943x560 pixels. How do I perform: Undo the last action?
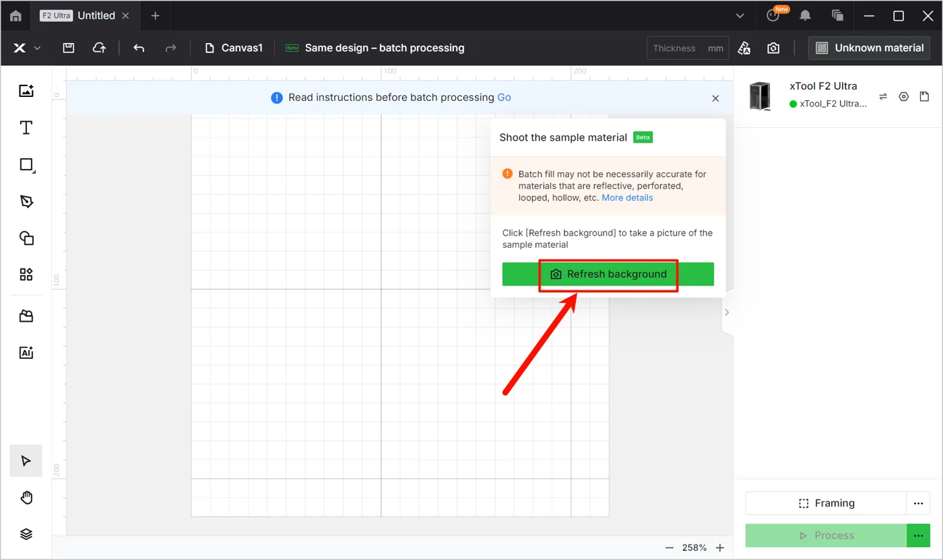click(139, 48)
